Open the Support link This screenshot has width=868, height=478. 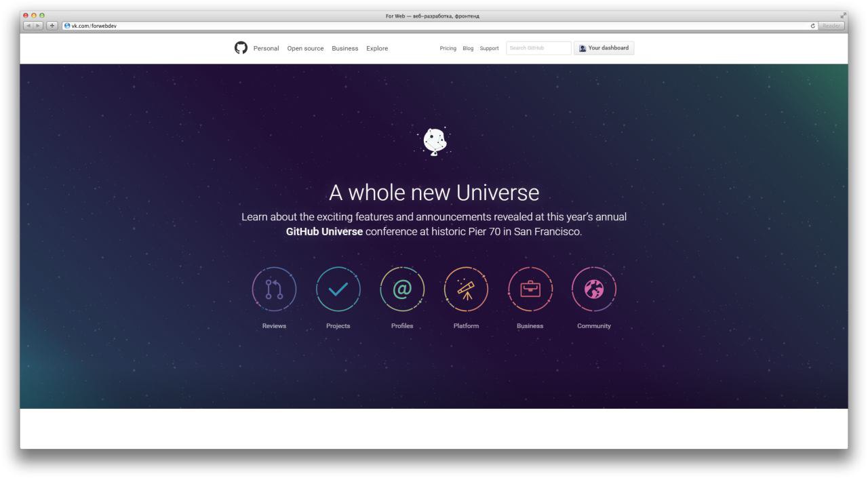pyautogui.click(x=489, y=48)
